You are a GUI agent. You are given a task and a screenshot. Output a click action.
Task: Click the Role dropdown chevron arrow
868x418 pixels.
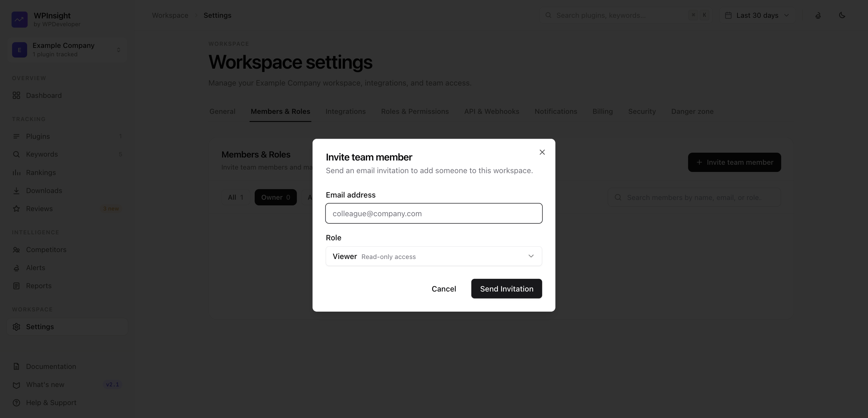[x=531, y=256]
